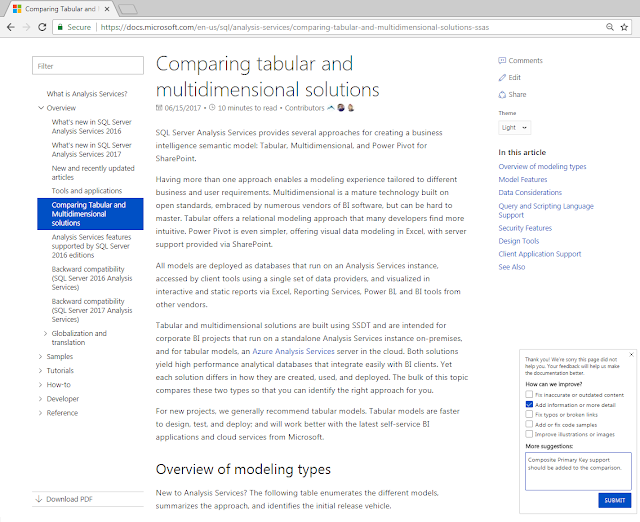Click the browser back arrow

11,27
